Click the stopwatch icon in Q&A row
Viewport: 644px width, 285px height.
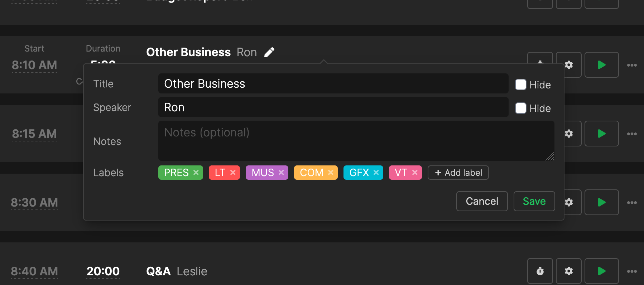[540, 271]
